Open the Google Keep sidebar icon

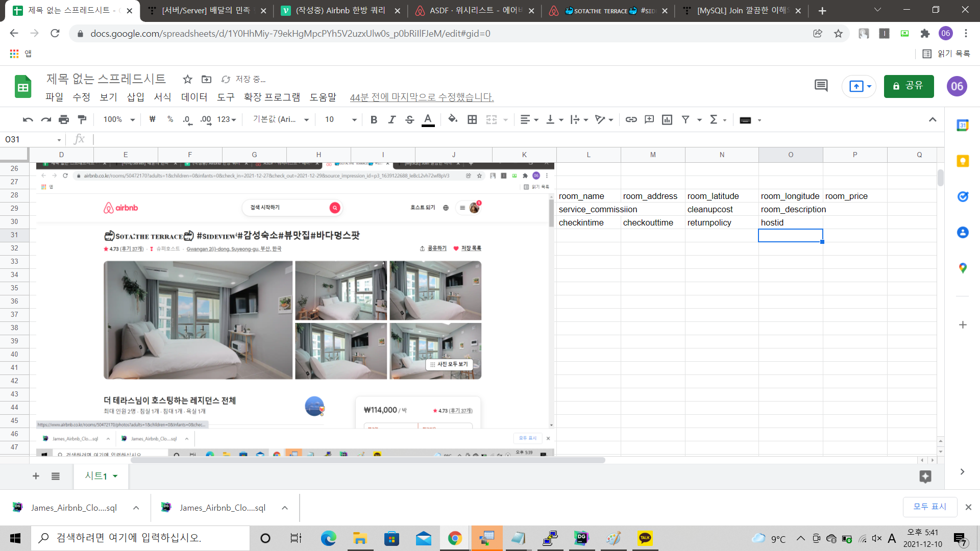(962, 161)
